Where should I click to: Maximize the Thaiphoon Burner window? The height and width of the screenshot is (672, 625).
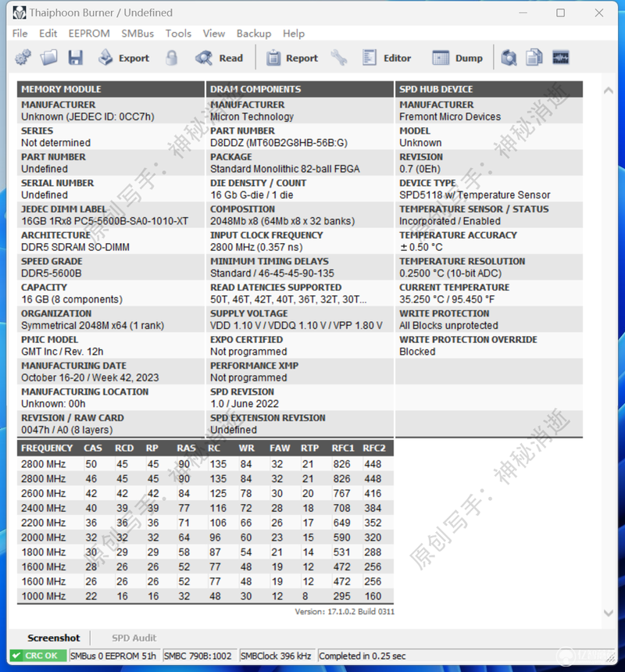(560, 13)
